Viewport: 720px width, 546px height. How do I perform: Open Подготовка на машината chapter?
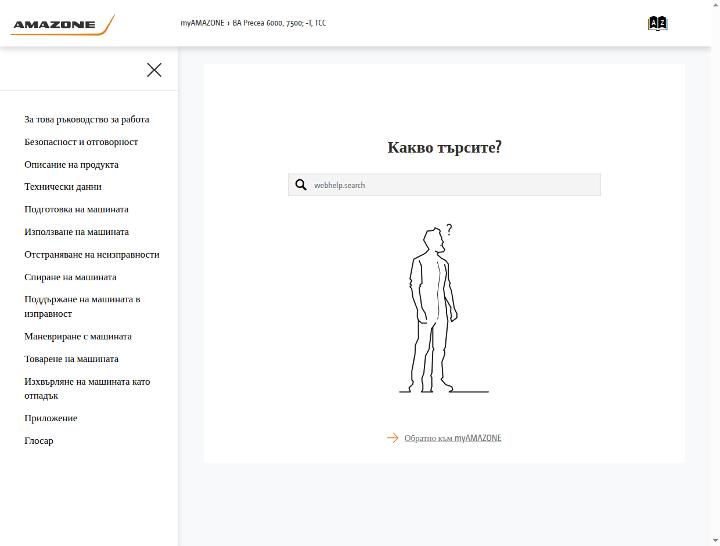[x=76, y=209]
